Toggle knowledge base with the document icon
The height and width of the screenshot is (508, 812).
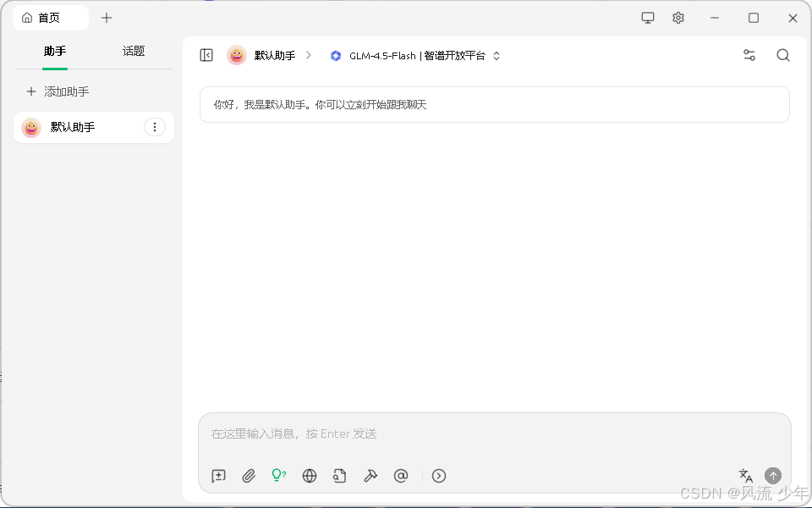tap(340, 476)
